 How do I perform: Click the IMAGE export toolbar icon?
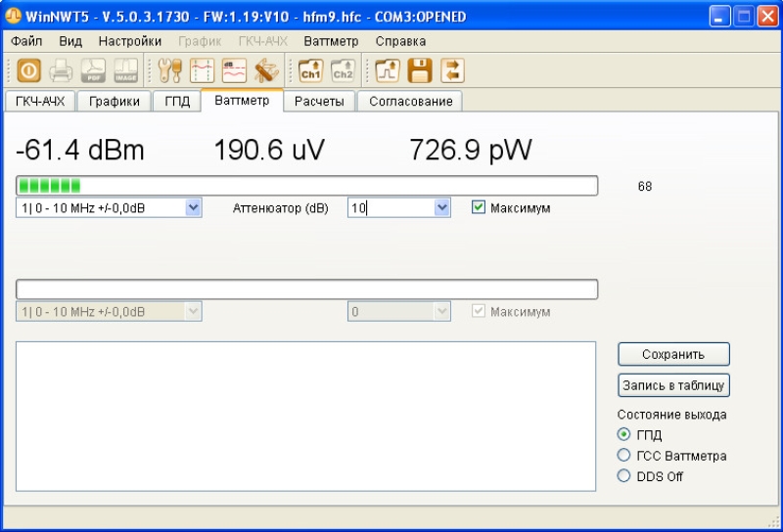coord(125,70)
